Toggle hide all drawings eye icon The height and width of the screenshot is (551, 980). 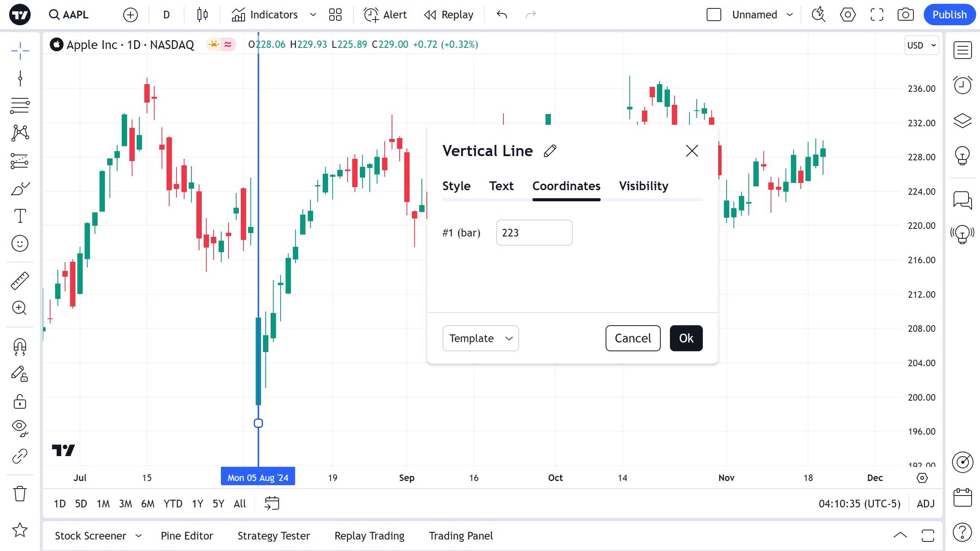click(20, 428)
